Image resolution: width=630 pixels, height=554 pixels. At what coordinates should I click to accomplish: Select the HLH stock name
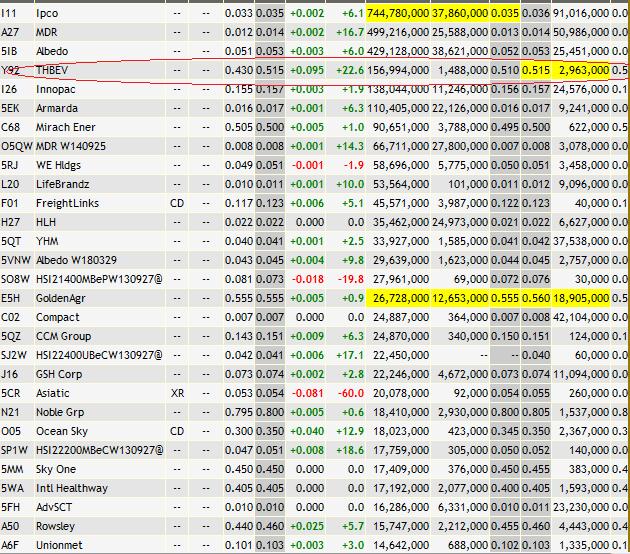[46, 222]
